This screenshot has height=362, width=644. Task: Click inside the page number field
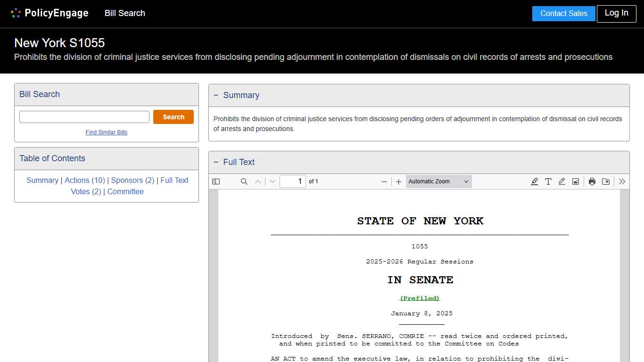pos(293,181)
